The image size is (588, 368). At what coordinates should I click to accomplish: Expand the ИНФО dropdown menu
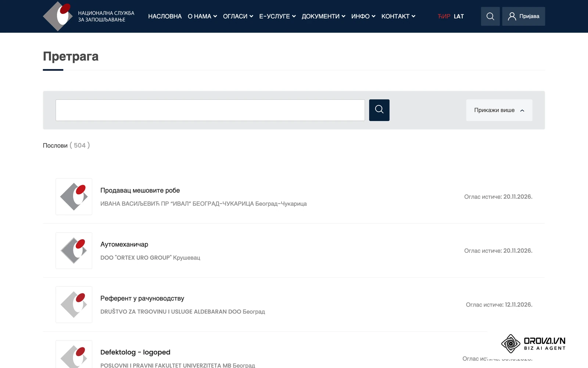363,16
